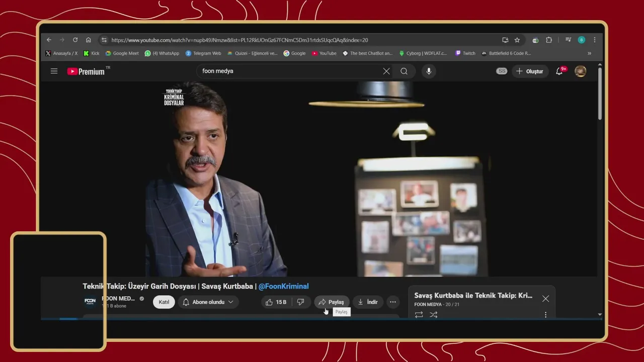Open Telegram Web bookmark
Screen dimensions: 644x362
pos(203,53)
